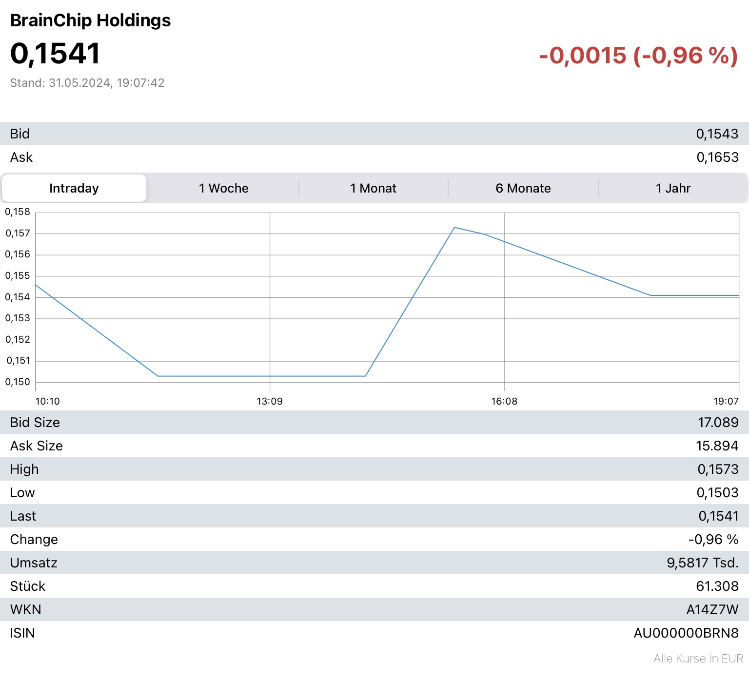Click the Stück value 61.308
The image size is (749, 700).
(717, 586)
